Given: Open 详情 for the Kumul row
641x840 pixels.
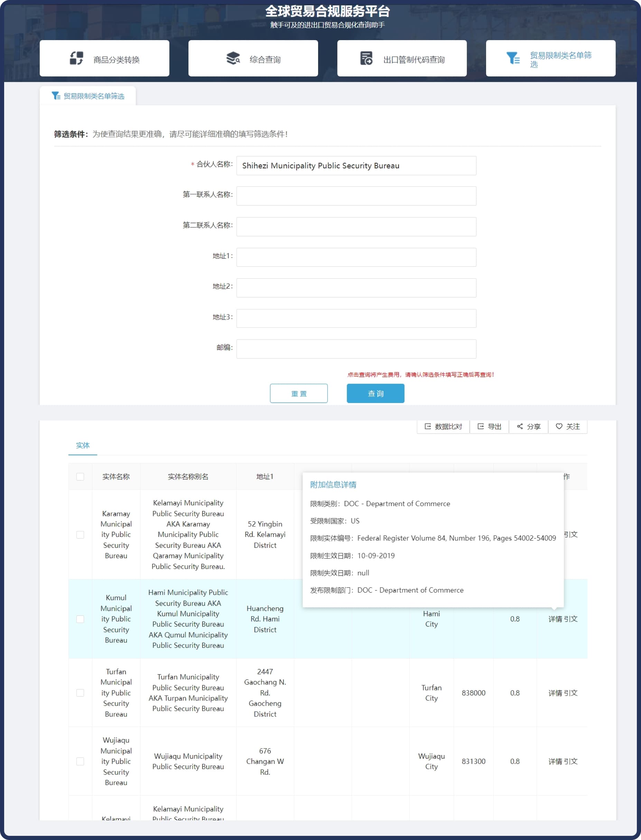Looking at the screenshot, I should click(555, 619).
